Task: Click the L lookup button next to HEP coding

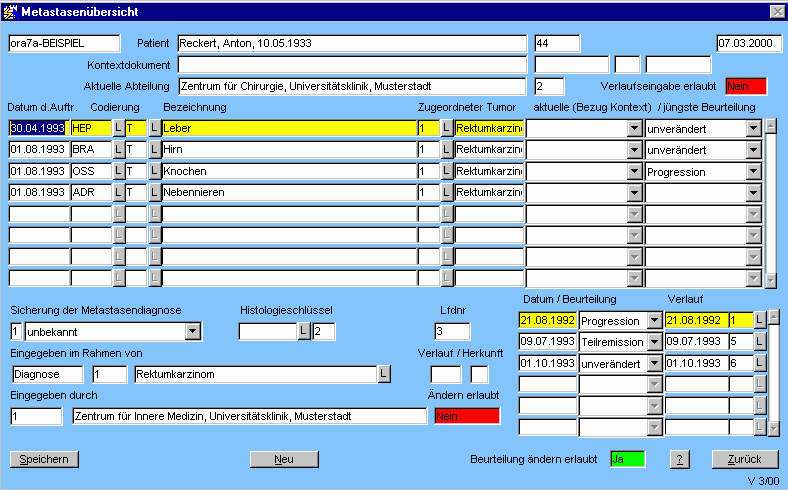Action: tap(118, 128)
